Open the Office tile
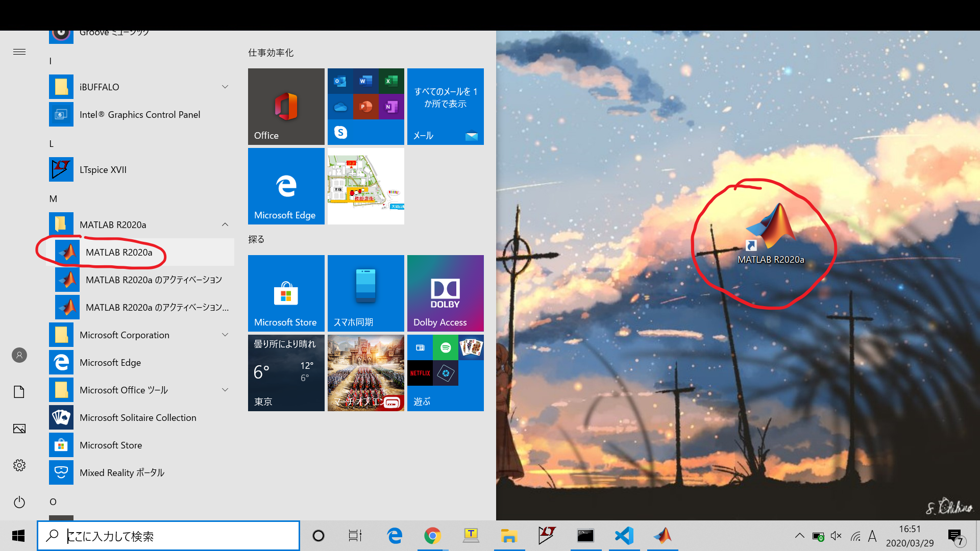This screenshot has width=980, height=551. point(286,107)
